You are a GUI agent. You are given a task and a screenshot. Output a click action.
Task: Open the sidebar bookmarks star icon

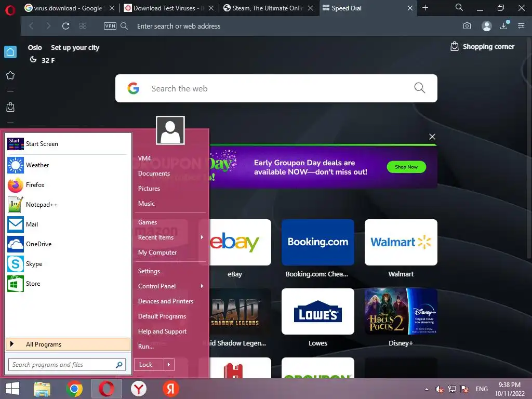10,75
